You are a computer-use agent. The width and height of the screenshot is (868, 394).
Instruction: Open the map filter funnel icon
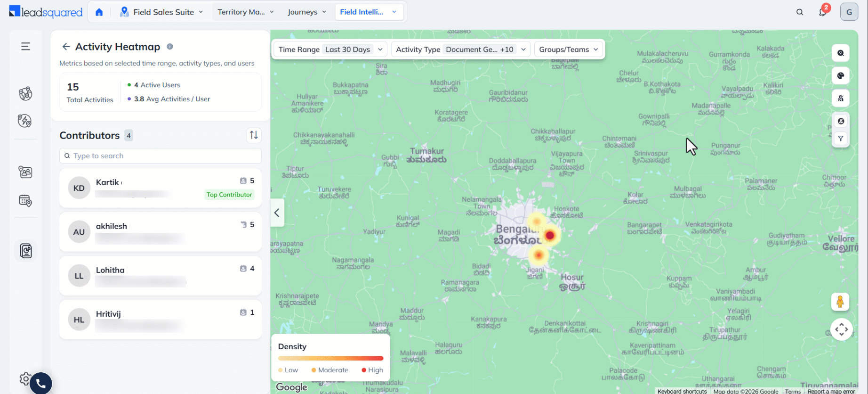tap(841, 139)
